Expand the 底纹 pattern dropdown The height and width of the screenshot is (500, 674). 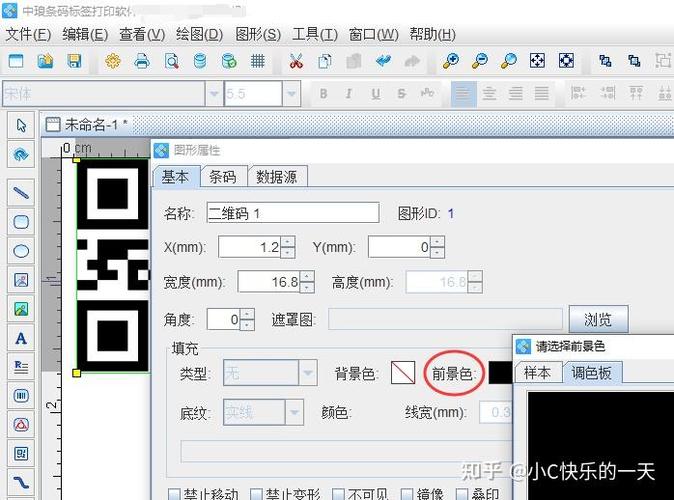coord(294,412)
